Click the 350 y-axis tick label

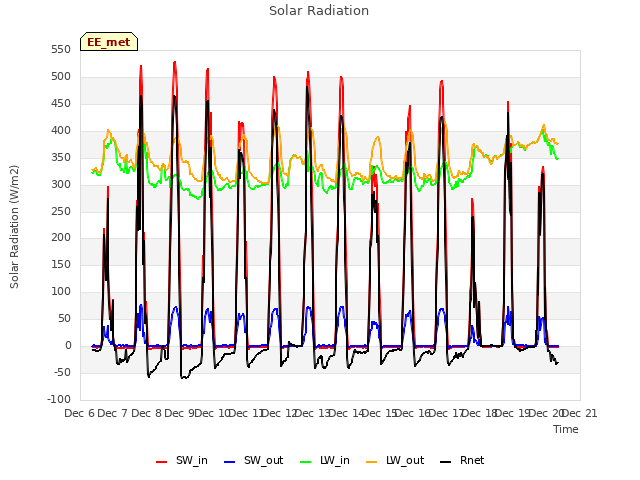coord(61,158)
